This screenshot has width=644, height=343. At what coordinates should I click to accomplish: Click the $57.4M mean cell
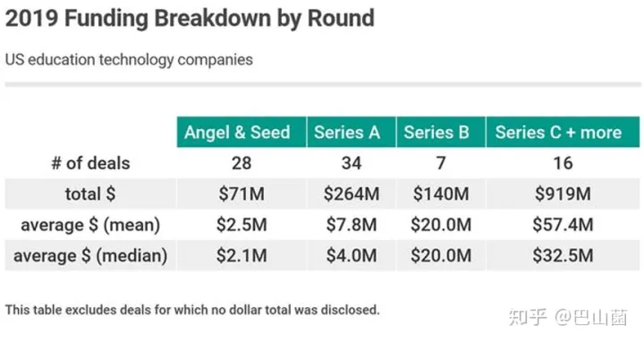coord(563,225)
